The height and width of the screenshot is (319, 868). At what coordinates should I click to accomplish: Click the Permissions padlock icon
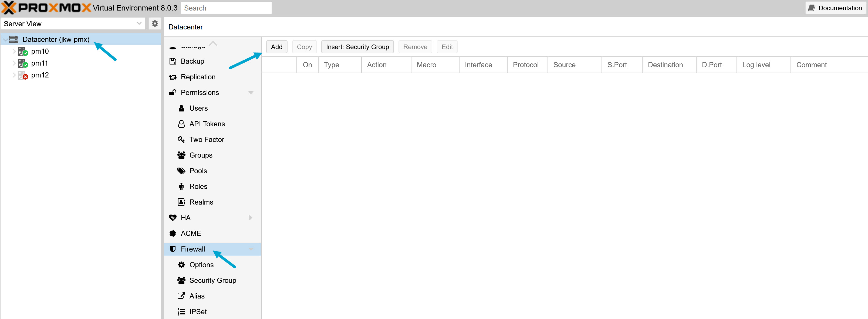pyautogui.click(x=173, y=92)
